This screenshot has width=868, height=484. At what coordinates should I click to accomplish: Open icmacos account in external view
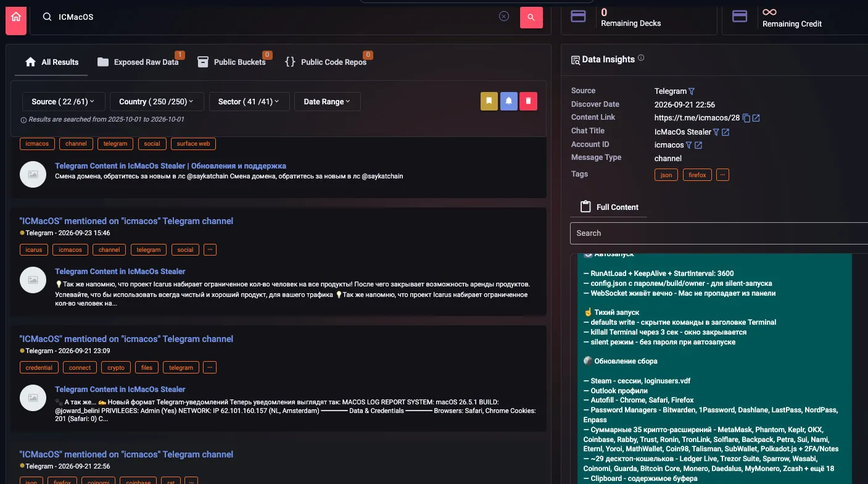(x=698, y=145)
